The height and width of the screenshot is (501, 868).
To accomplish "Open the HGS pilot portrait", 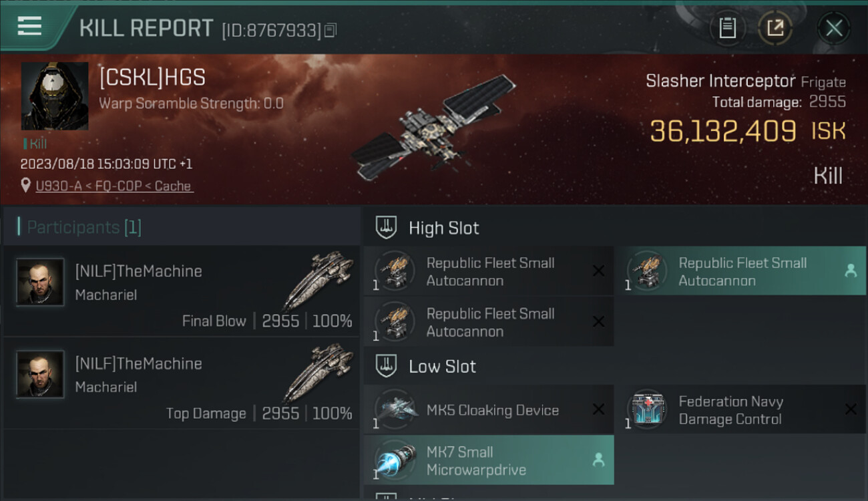I will click(55, 96).
